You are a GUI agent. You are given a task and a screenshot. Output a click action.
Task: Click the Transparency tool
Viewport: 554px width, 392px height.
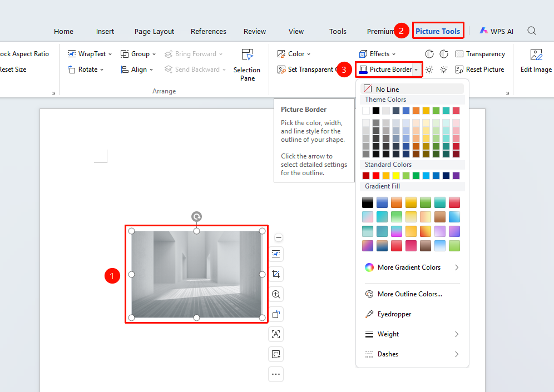tap(480, 54)
